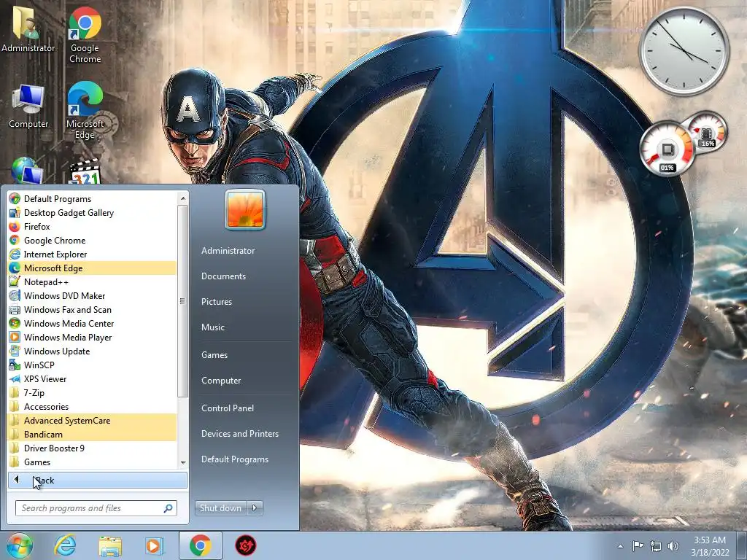Viewport: 747px width, 560px height.
Task: Open the red Driver Booster taskbar icon
Action: click(x=246, y=545)
